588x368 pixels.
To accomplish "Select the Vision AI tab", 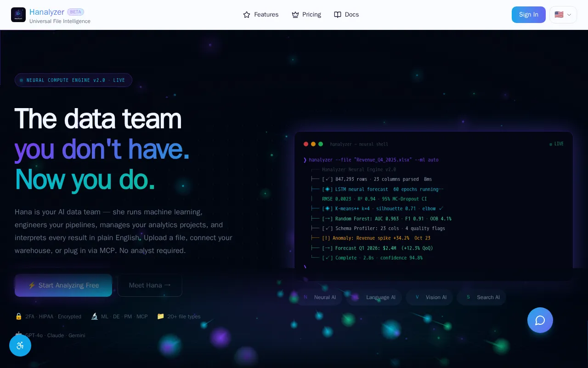I will pos(430,297).
